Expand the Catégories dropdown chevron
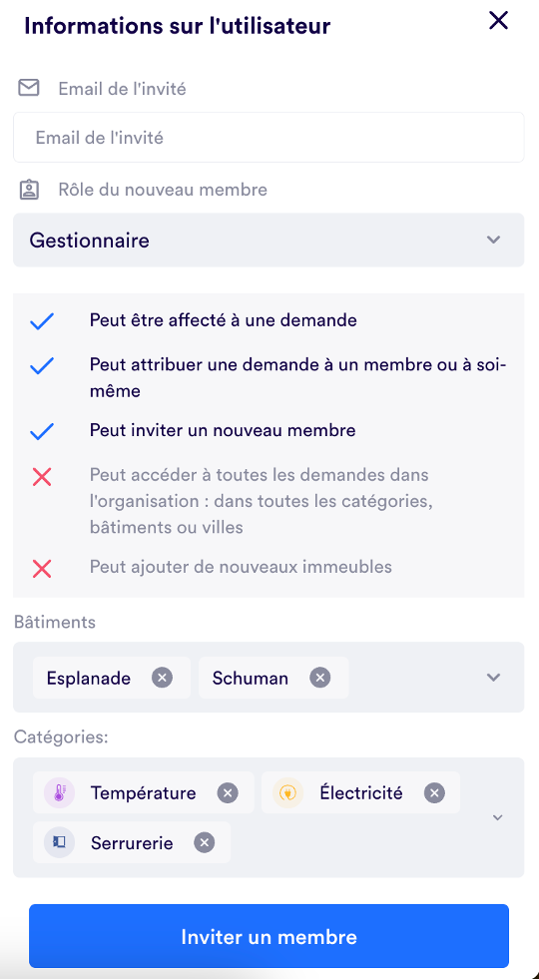 pos(498,817)
